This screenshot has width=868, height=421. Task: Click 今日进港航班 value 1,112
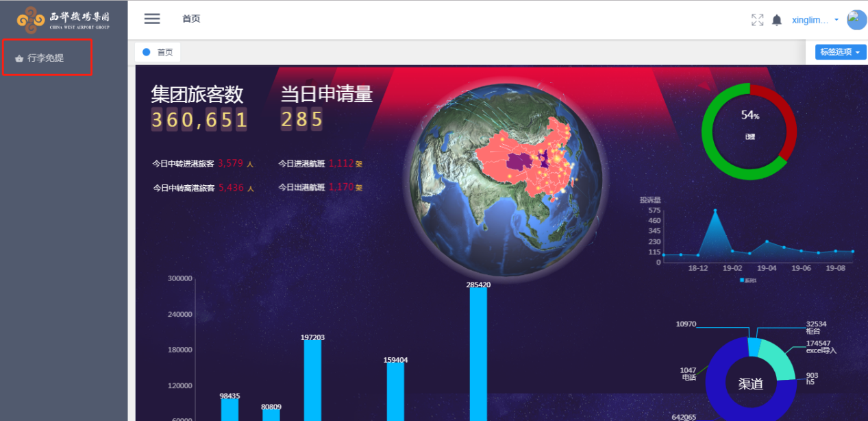341,163
